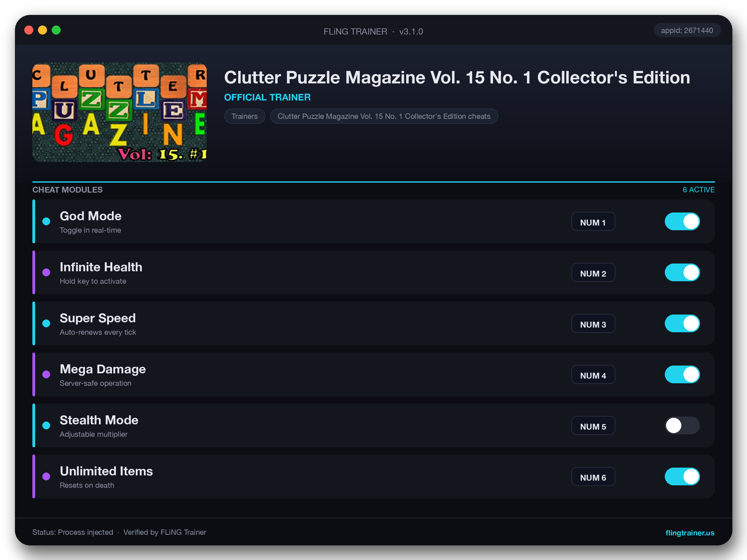The width and height of the screenshot is (747, 560).
Task: Click the Hold key to activate description
Action: click(93, 281)
